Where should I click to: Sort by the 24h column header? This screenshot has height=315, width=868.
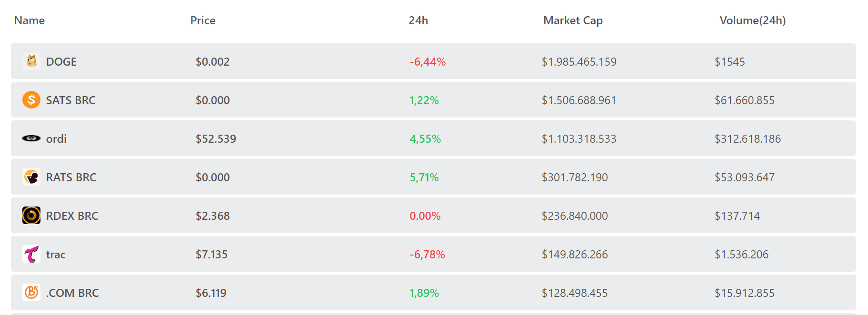pyautogui.click(x=419, y=20)
